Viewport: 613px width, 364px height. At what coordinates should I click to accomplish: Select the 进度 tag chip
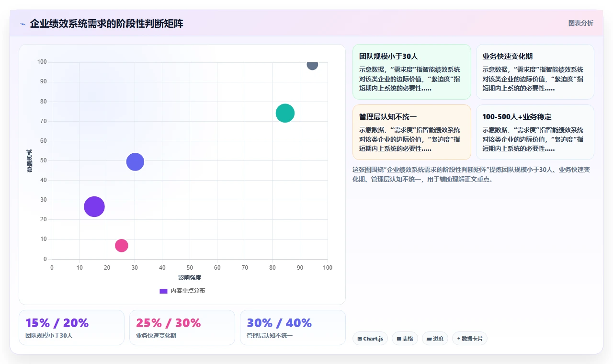[435, 339]
